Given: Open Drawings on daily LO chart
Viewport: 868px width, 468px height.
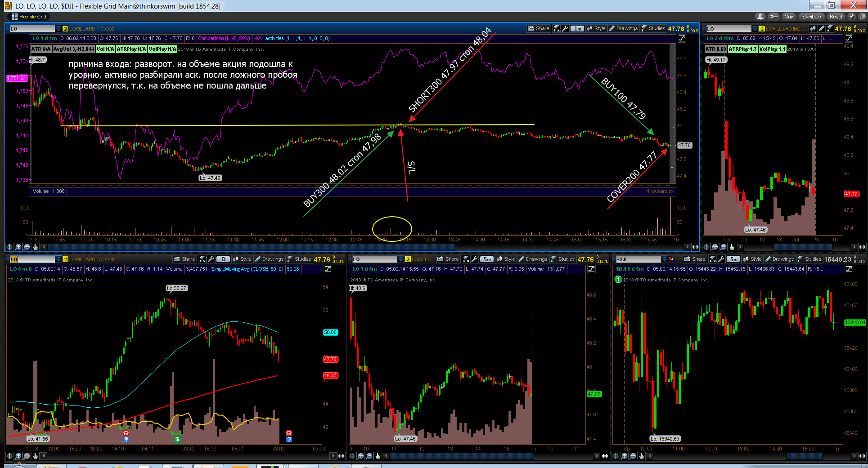Looking at the screenshot, I should tap(270, 259).
